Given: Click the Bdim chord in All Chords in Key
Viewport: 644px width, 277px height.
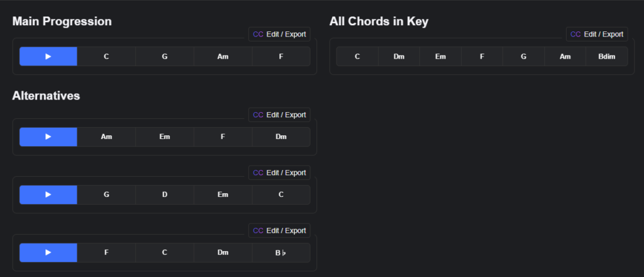Looking at the screenshot, I should pyautogui.click(x=607, y=56).
